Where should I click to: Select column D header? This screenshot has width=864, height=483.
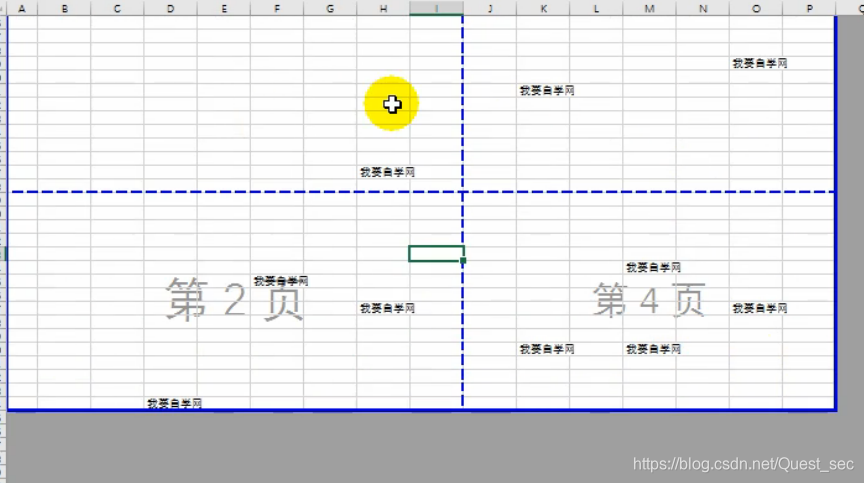(x=171, y=8)
